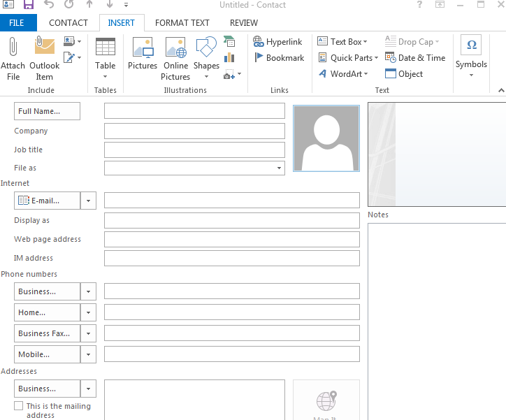Expand the File as dropdown

tap(279, 168)
